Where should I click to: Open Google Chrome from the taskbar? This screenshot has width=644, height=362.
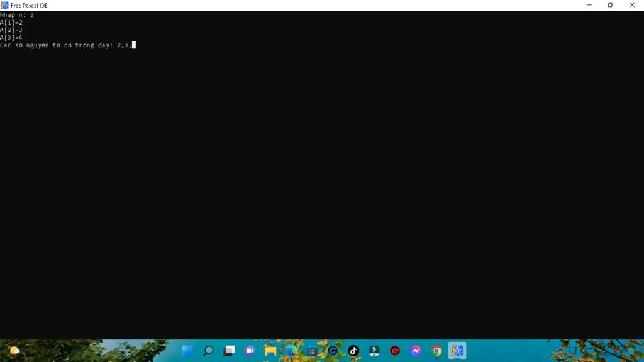point(436,351)
